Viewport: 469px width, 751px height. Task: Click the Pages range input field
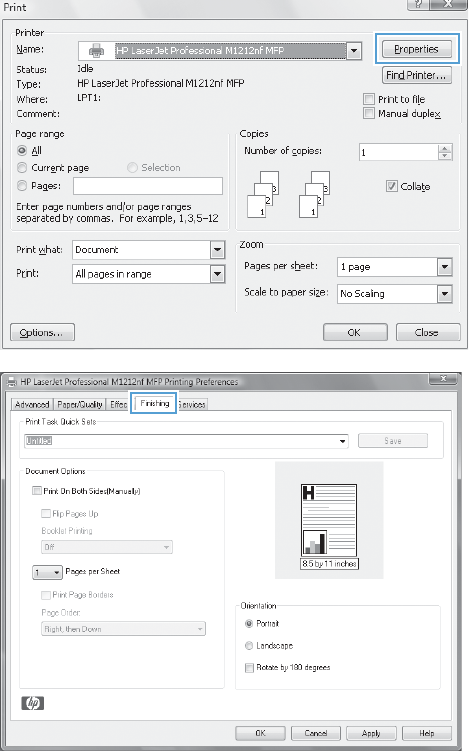tap(148, 186)
